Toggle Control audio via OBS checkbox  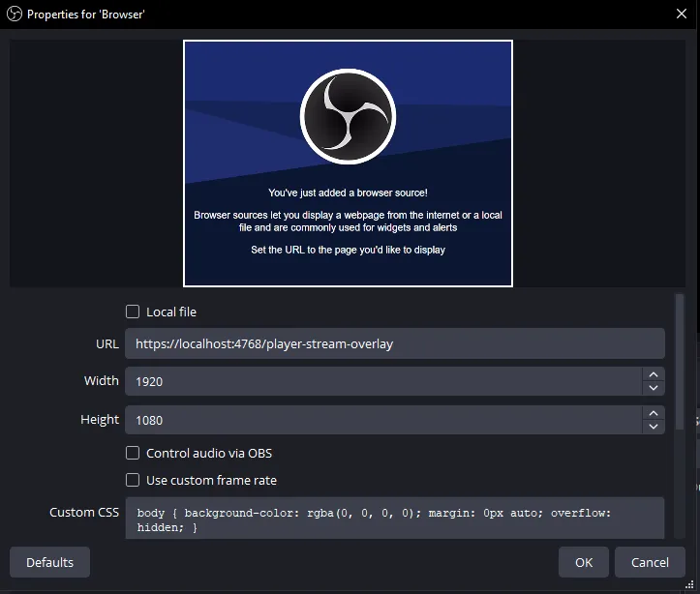(133, 453)
